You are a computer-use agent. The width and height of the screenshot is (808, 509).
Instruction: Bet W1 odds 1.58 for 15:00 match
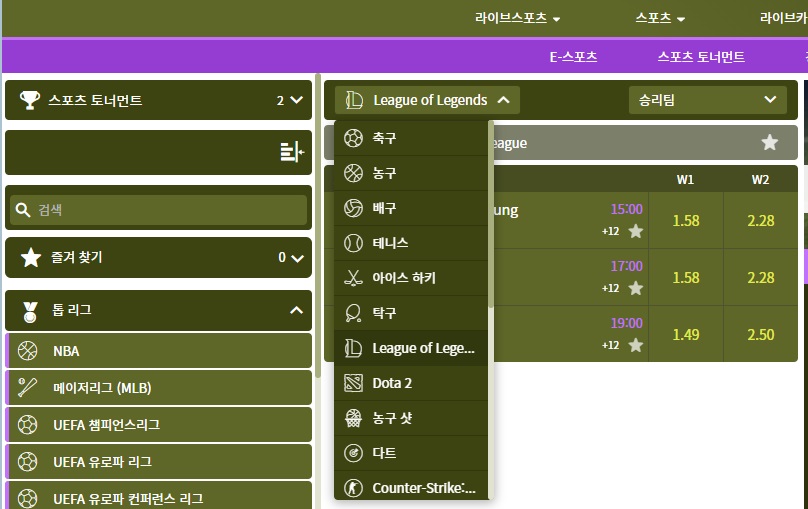point(686,220)
